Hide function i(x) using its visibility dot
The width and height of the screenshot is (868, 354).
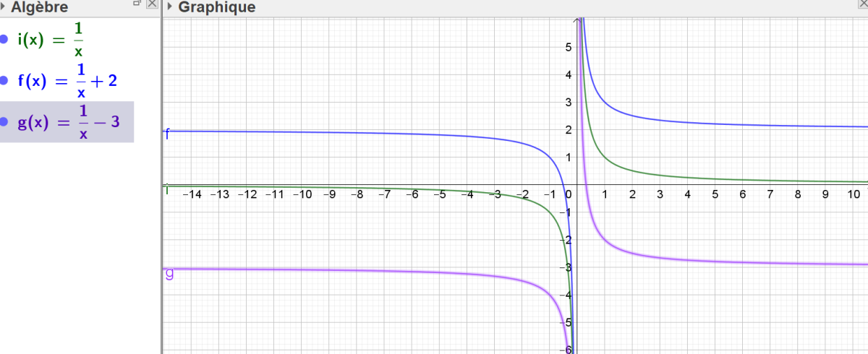click(4, 38)
